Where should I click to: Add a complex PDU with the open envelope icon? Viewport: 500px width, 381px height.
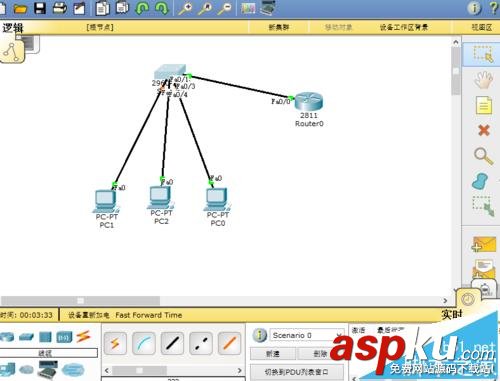click(x=484, y=269)
